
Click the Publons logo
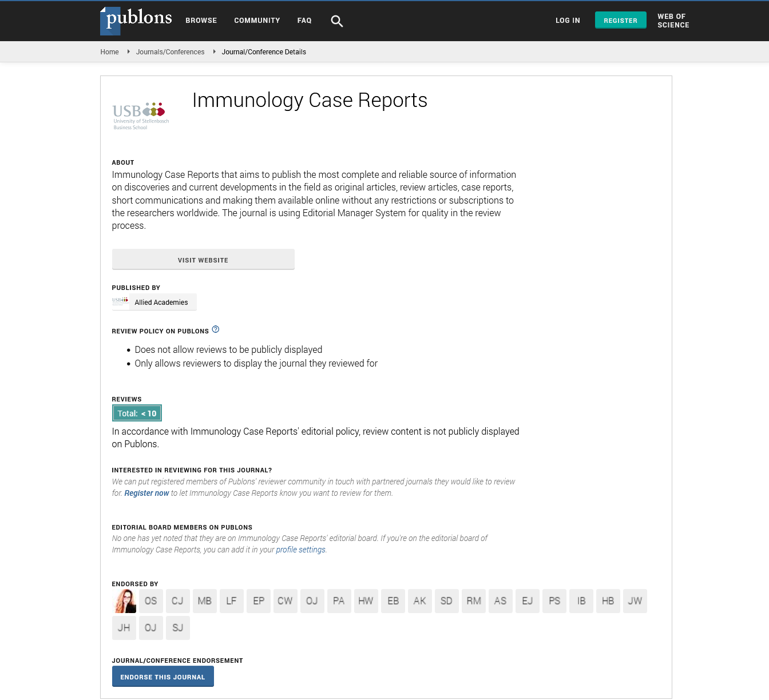(136, 20)
